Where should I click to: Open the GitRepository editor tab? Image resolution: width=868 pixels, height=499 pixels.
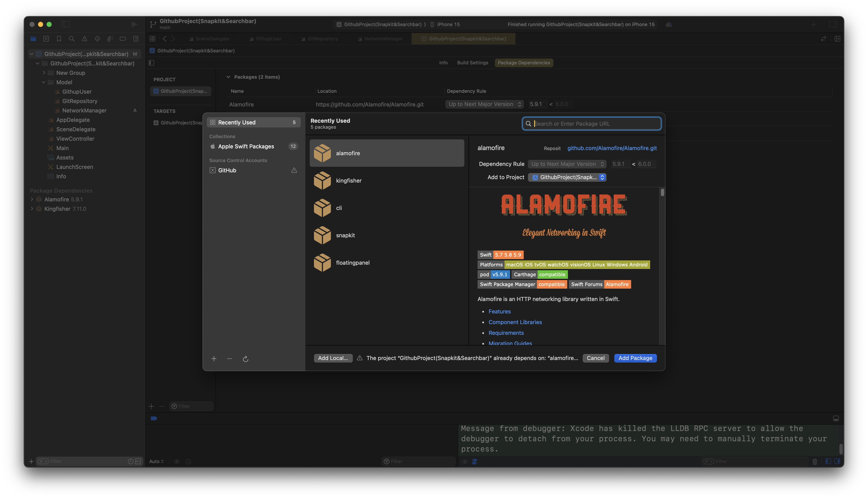click(320, 39)
